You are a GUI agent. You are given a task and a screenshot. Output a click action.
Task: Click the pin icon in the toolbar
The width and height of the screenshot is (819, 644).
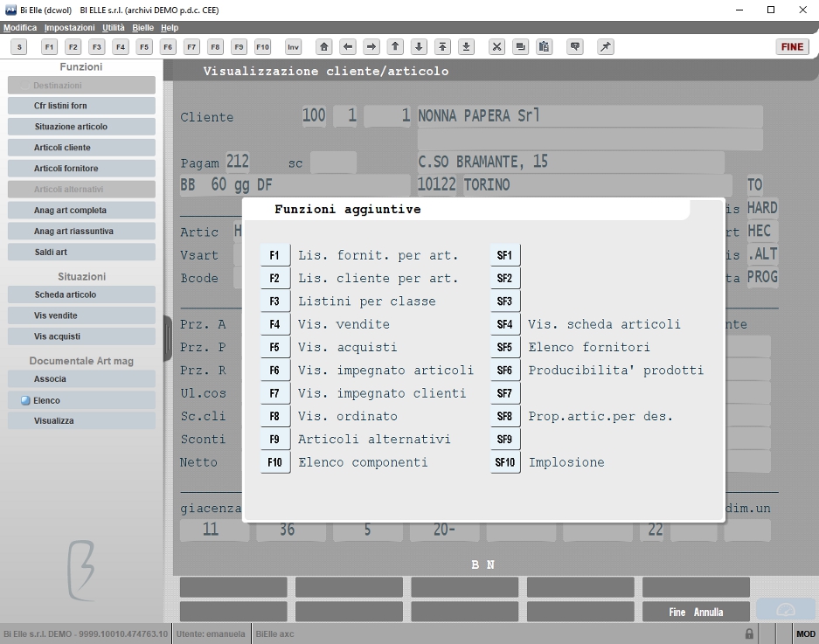click(x=606, y=47)
